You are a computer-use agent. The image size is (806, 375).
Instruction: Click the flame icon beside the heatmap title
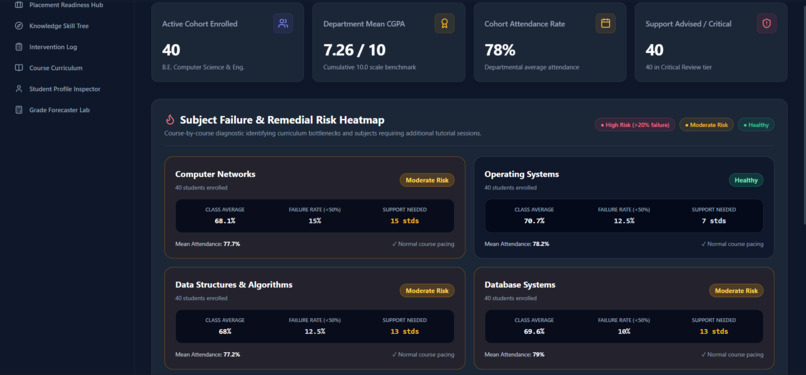[x=170, y=120]
